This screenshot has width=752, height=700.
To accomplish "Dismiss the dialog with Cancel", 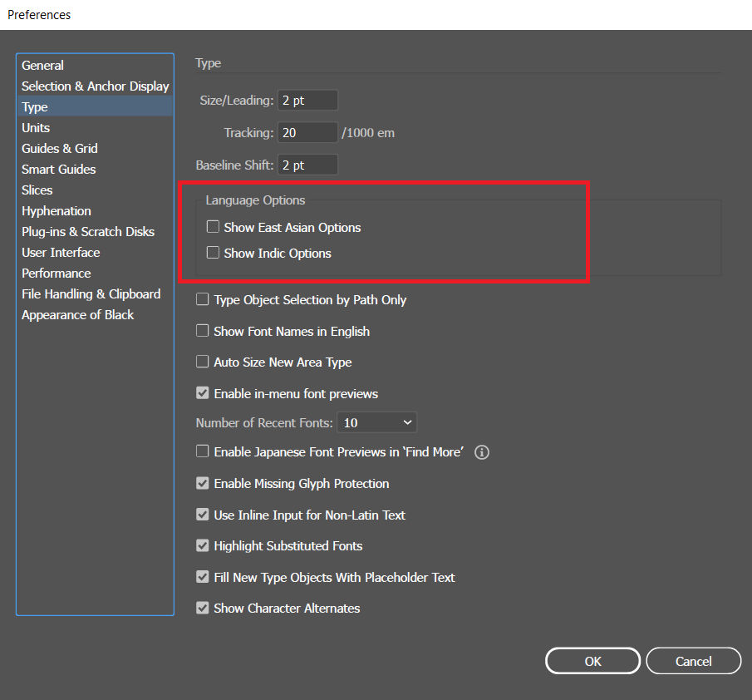I will point(693,660).
